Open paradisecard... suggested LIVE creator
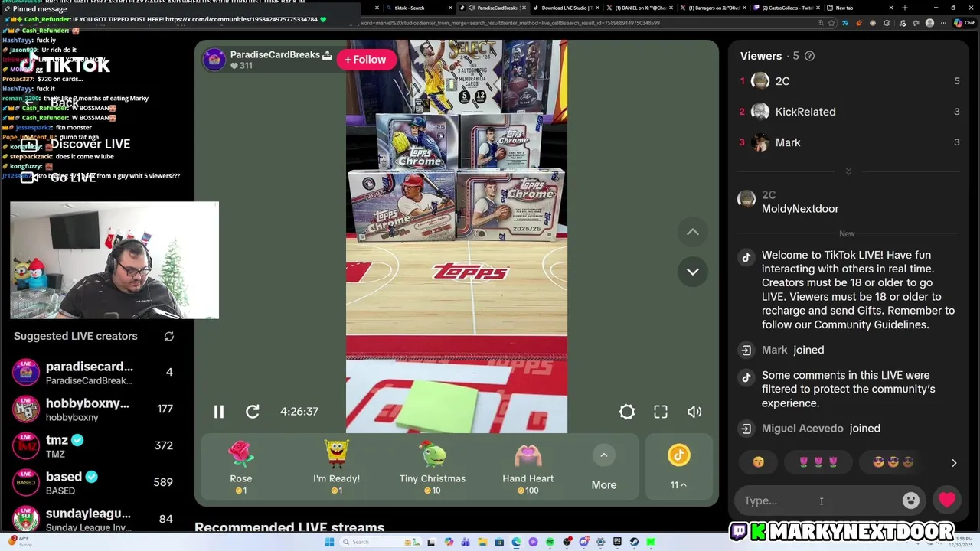Viewport: 980px width, 551px height. 97,373
